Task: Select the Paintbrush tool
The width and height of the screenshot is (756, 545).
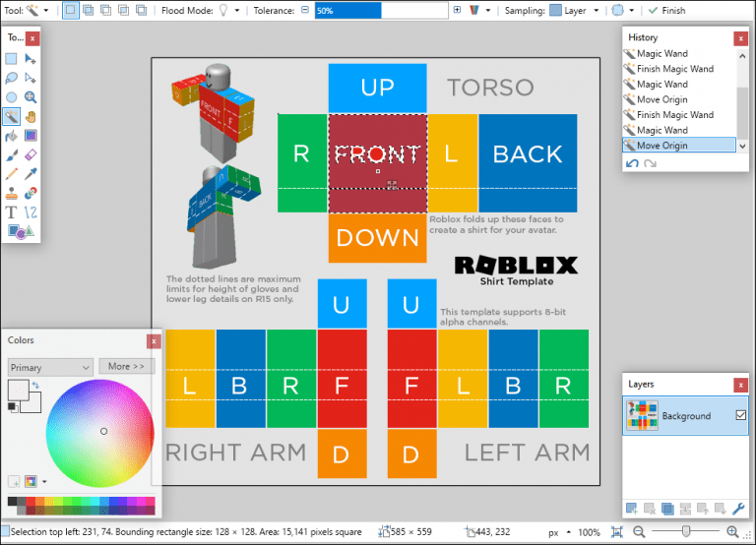Action: tap(11, 155)
